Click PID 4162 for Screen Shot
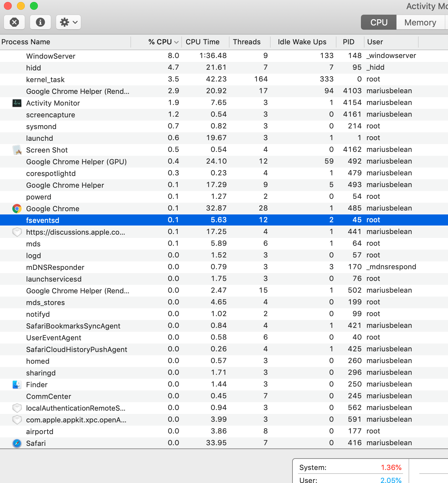448x483 pixels. [352, 149]
